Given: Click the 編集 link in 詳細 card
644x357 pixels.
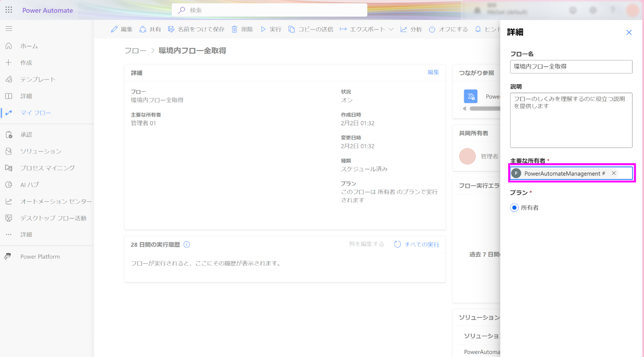Looking at the screenshot, I should tap(433, 72).
